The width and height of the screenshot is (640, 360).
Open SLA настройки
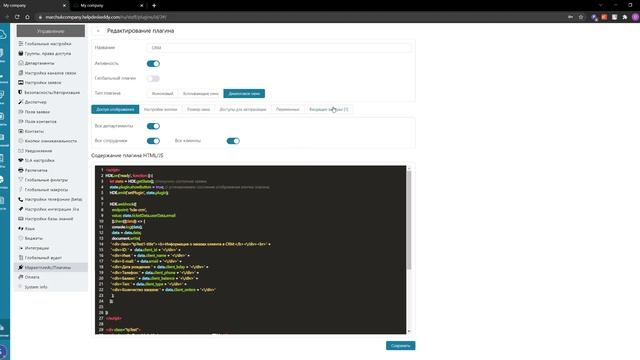tap(39, 160)
